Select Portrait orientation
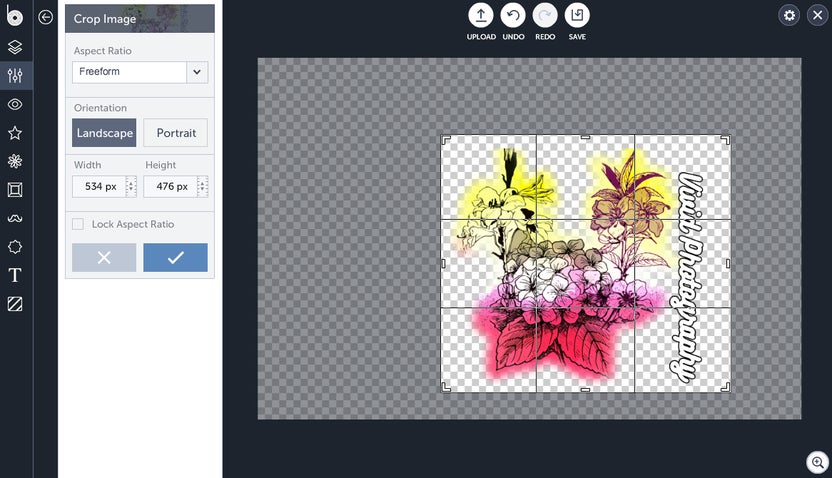The height and width of the screenshot is (478, 832). click(176, 133)
